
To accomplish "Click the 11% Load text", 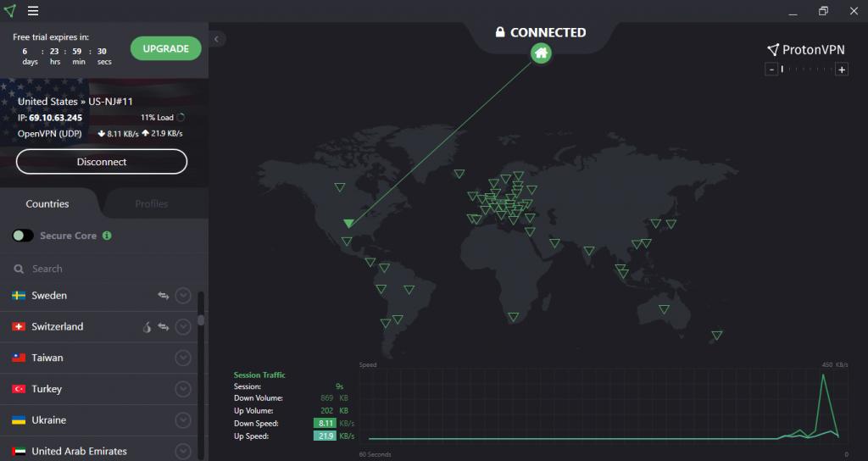I will click(157, 117).
